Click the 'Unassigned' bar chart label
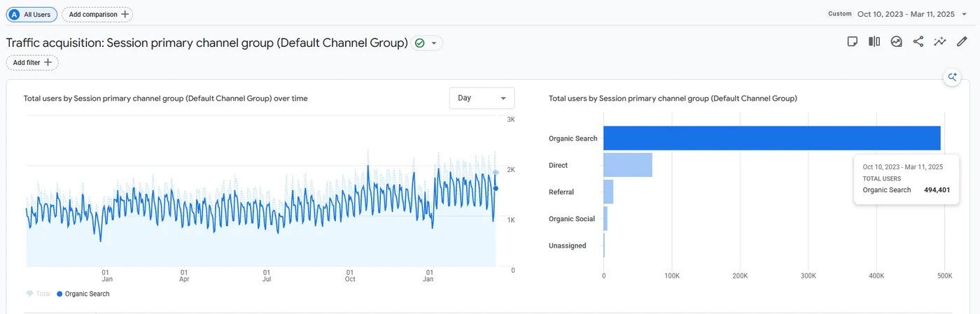 point(568,246)
